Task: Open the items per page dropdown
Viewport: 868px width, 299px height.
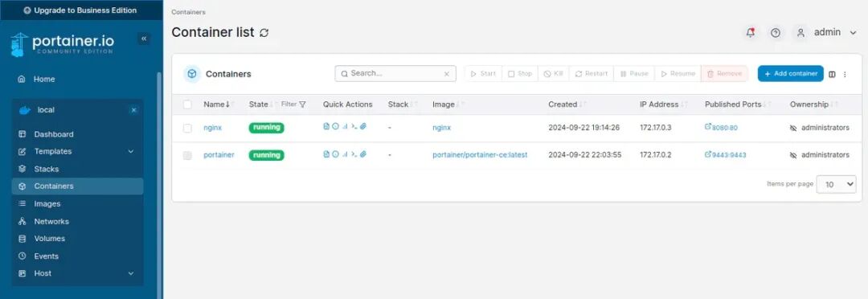Action: point(837,184)
